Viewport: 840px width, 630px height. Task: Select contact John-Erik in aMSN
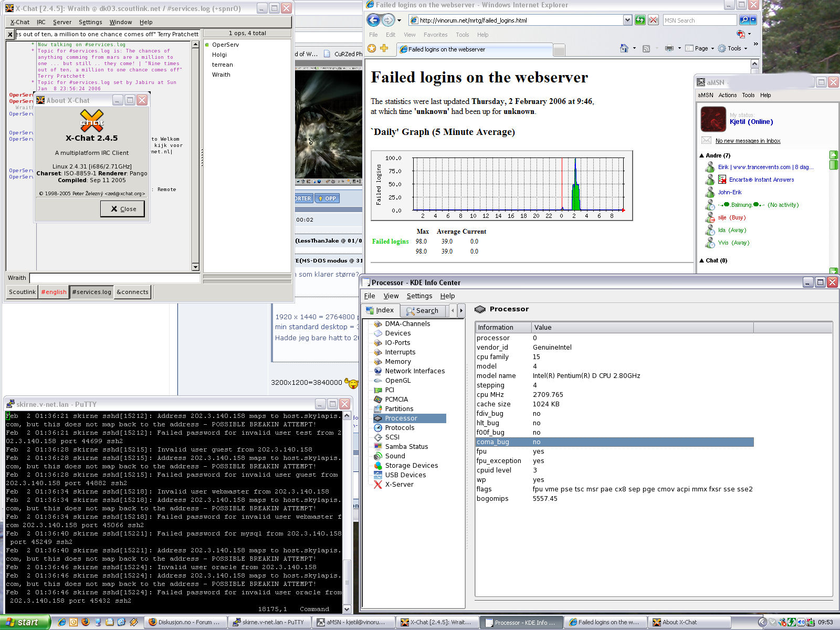(729, 192)
